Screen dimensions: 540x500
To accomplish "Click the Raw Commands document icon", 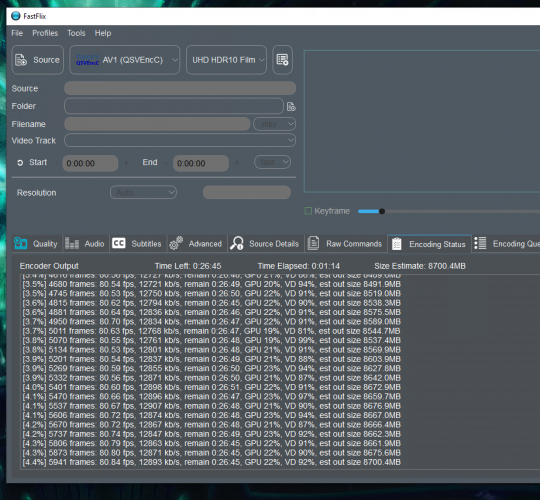I will tap(313, 243).
